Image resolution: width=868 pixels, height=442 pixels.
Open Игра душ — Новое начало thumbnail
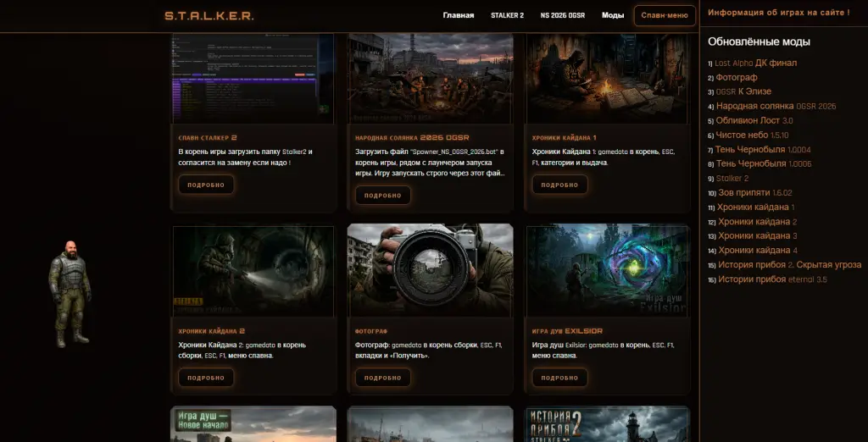click(253, 424)
